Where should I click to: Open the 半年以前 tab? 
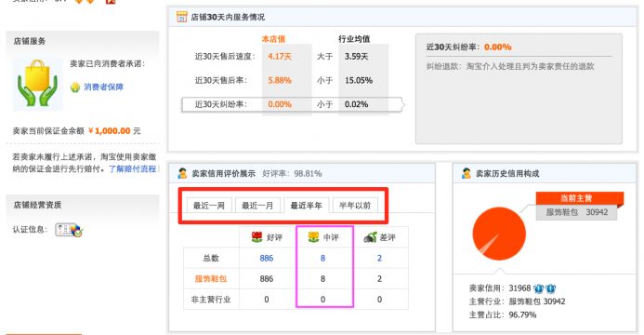(355, 205)
